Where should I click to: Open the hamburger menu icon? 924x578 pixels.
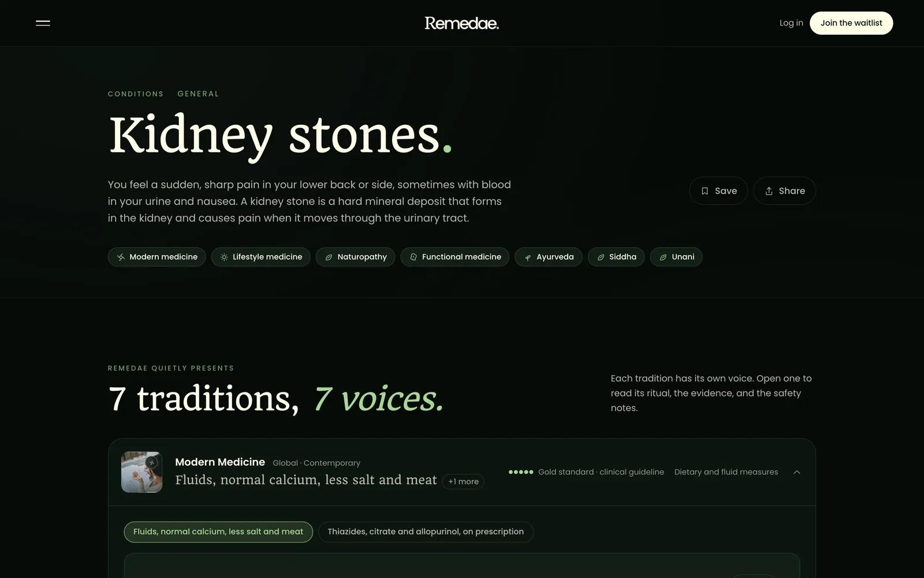coord(43,23)
